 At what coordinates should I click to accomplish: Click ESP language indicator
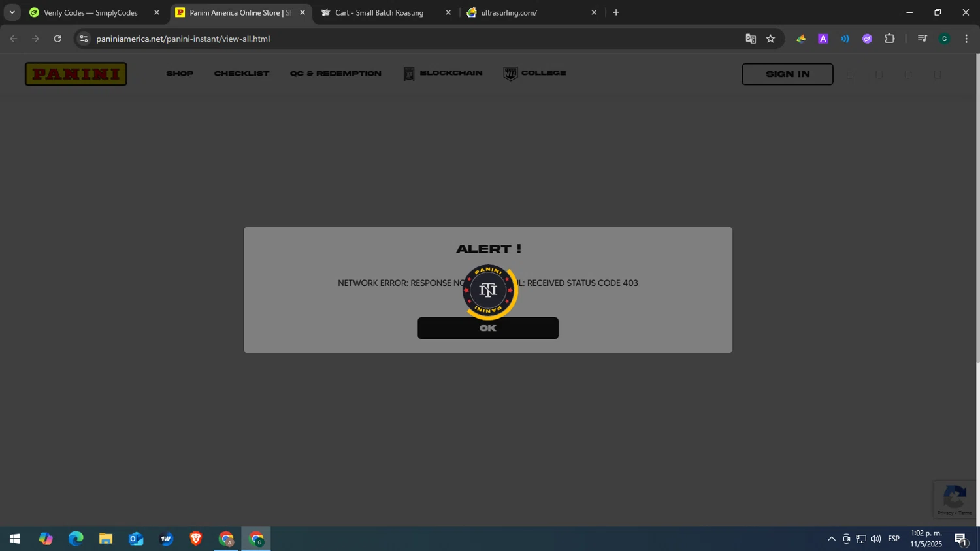(894, 539)
